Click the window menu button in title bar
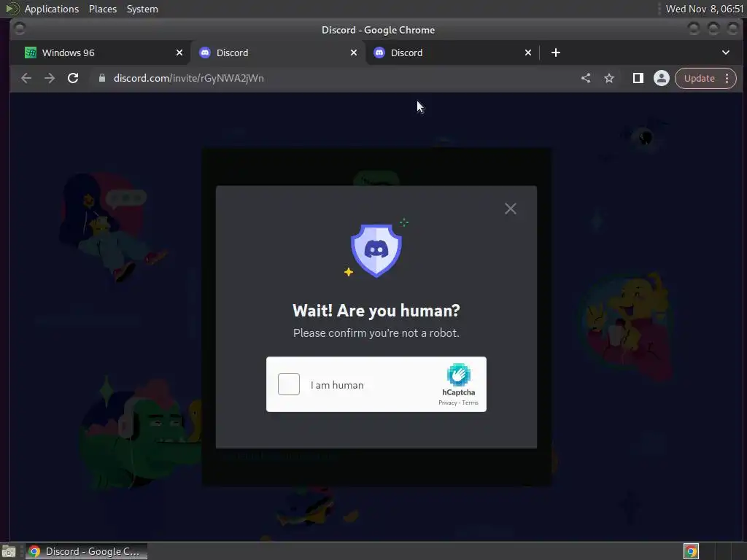The image size is (747, 560). coord(20,29)
